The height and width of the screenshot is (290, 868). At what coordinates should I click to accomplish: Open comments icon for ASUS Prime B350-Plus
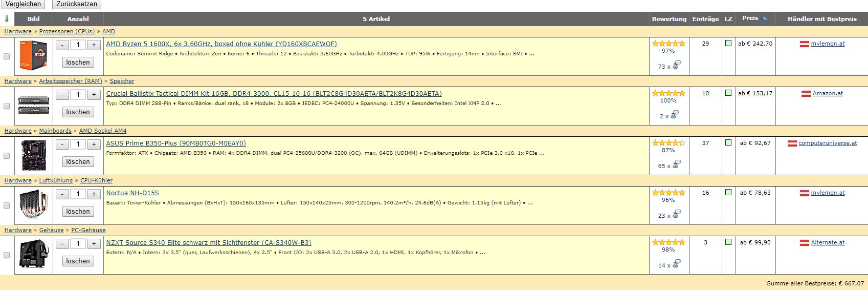(x=677, y=164)
